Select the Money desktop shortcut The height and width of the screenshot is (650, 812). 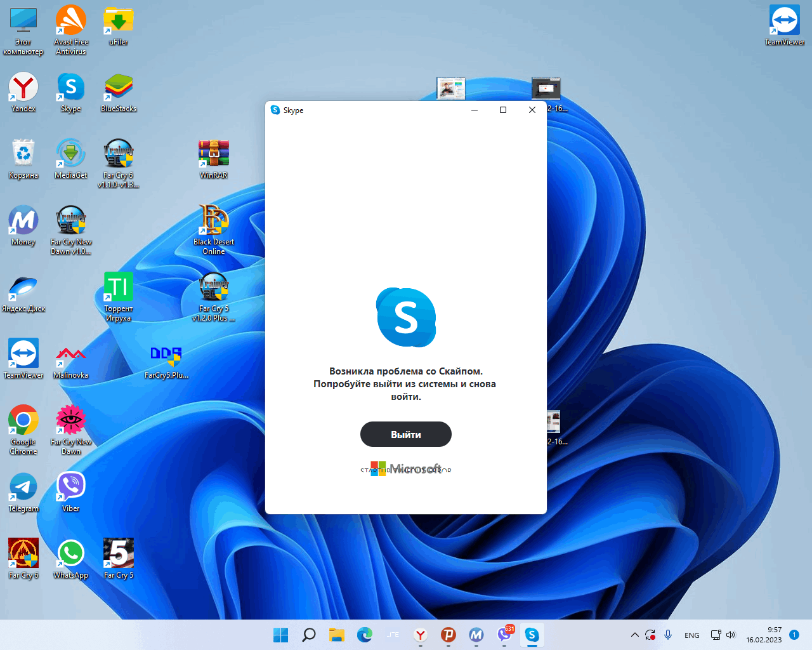(23, 226)
